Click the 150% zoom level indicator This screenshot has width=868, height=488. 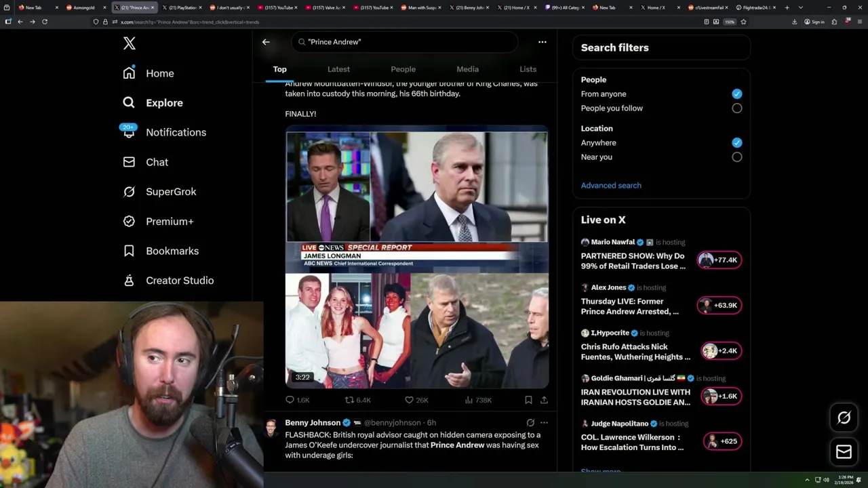730,22
